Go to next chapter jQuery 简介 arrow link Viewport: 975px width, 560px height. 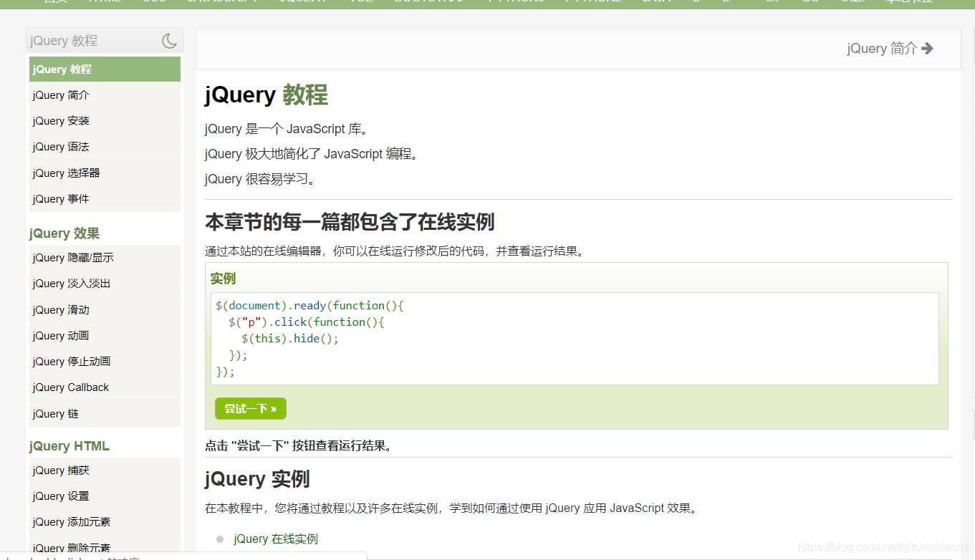890,49
